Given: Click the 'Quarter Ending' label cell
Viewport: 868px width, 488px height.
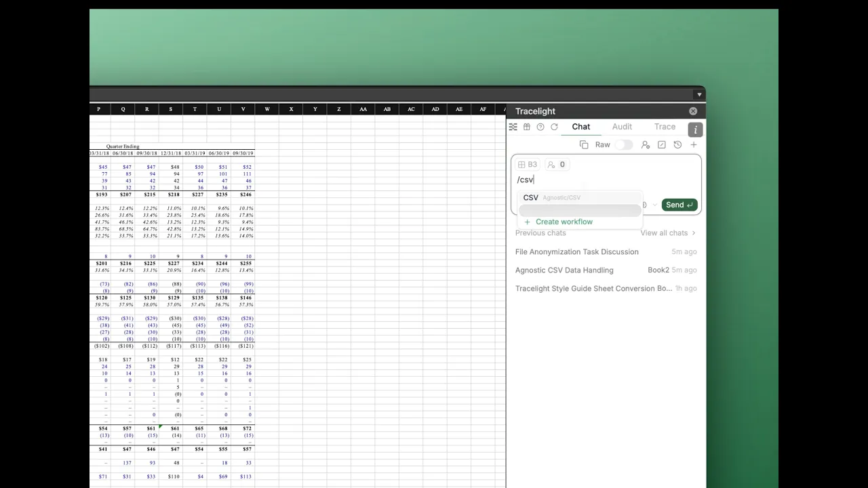Looking at the screenshot, I should coord(123,146).
